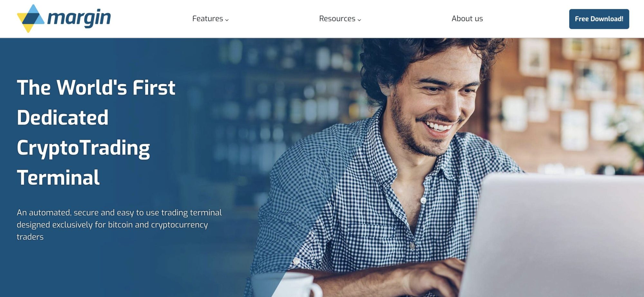Image resolution: width=644 pixels, height=297 pixels.
Task: Click the Free Download! button
Action: [x=599, y=19]
